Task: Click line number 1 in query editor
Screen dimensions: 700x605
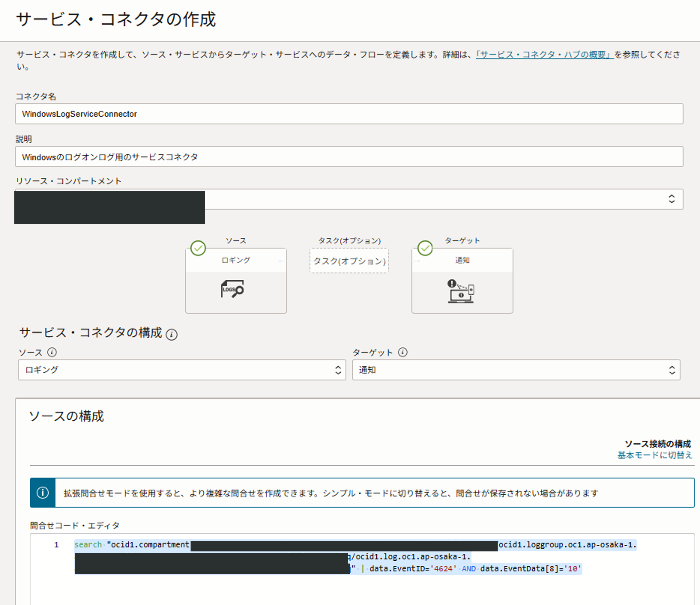Action: pyautogui.click(x=56, y=545)
